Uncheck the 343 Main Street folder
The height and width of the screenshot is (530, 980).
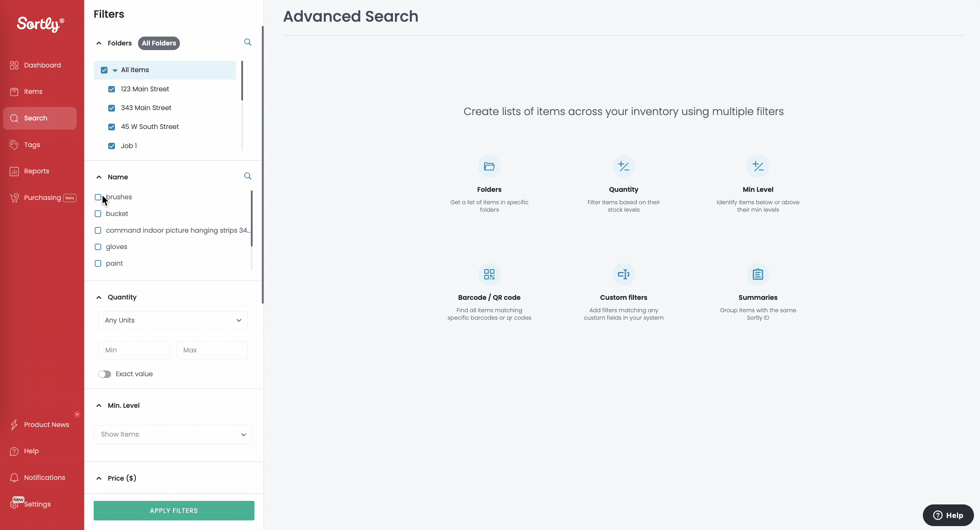pos(111,108)
